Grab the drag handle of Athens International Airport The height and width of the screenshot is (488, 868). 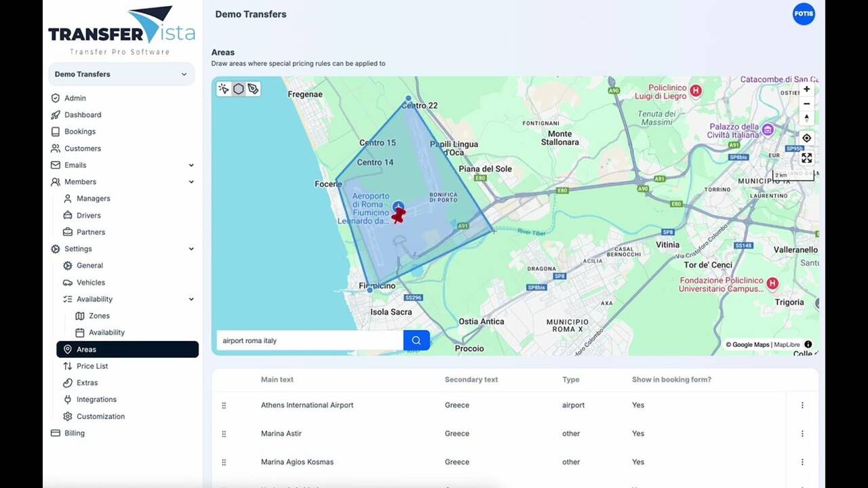click(224, 405)
